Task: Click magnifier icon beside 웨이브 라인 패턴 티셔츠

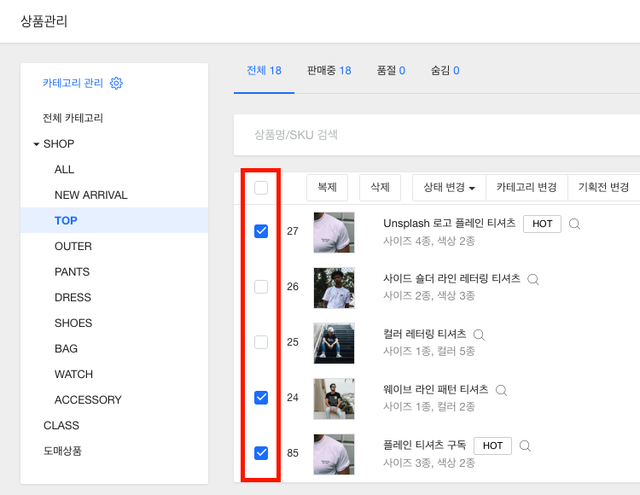Action: click(x=501, y=391)
